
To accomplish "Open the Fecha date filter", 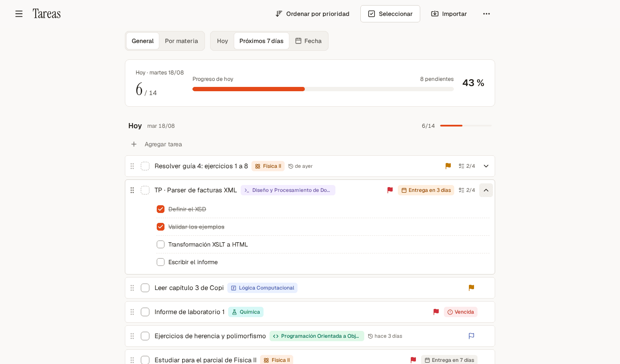I will [308, 41].
